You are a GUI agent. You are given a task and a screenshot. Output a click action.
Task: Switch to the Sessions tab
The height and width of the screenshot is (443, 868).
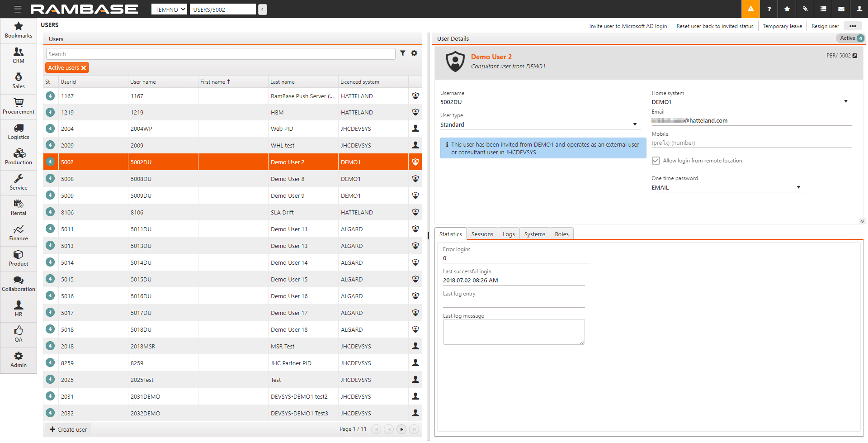(x=482, y=234)
